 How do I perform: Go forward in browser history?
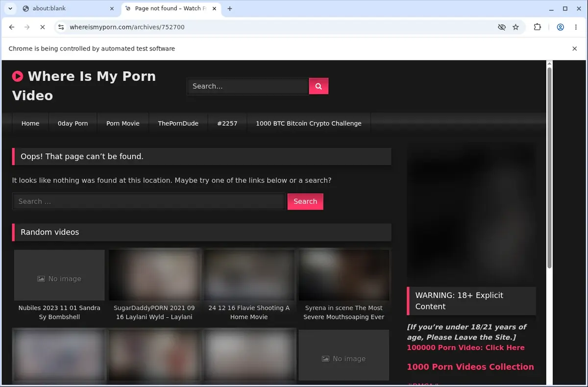(27, 27)
